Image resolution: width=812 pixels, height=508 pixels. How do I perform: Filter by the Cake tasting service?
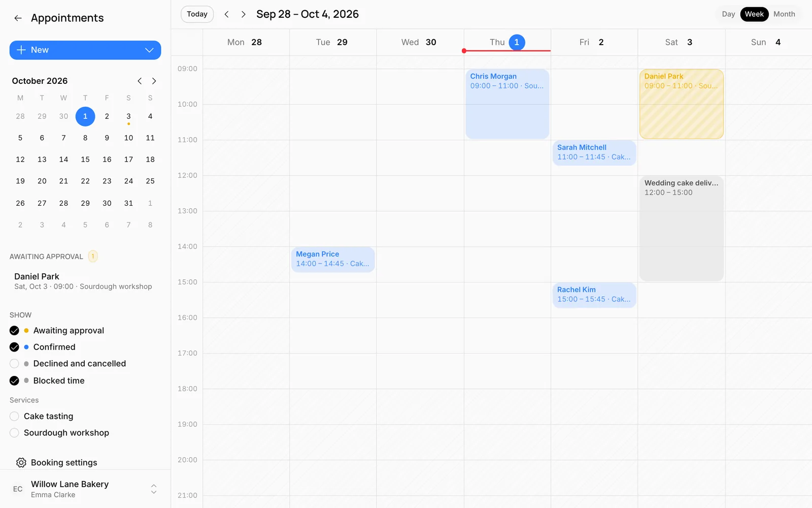14,416
